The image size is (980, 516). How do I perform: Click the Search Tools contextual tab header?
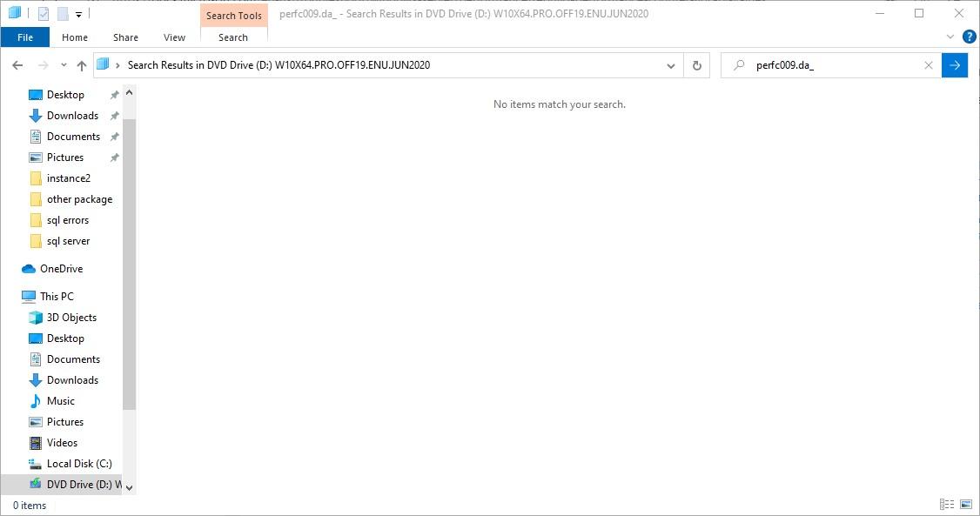coord(234,16)
